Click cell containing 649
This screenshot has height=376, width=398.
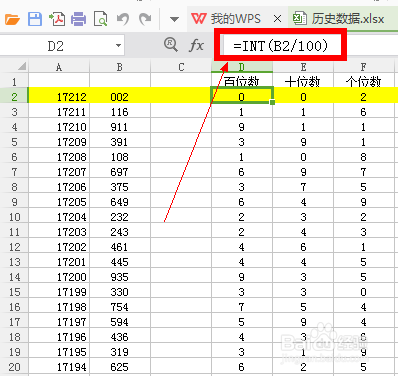tap(120, 202)
